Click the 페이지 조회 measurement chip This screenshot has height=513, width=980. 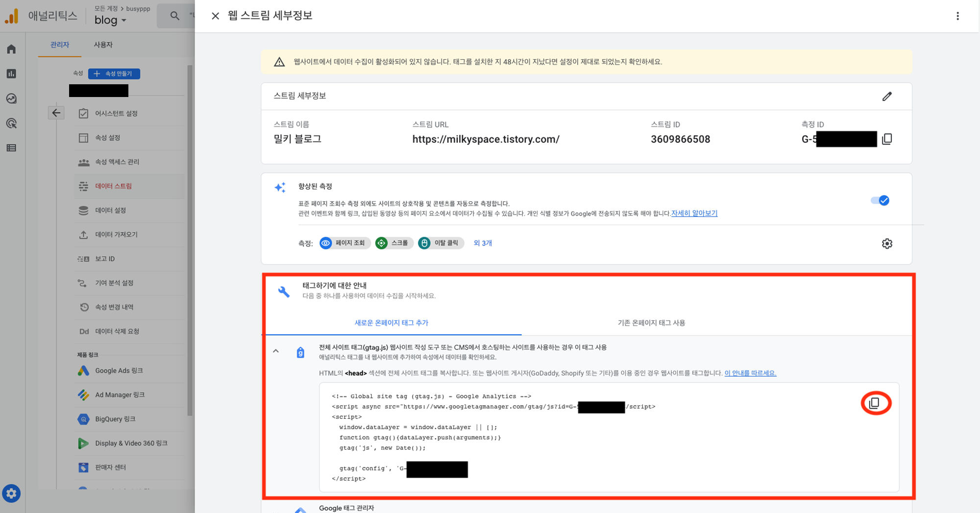tap(344, 243)
